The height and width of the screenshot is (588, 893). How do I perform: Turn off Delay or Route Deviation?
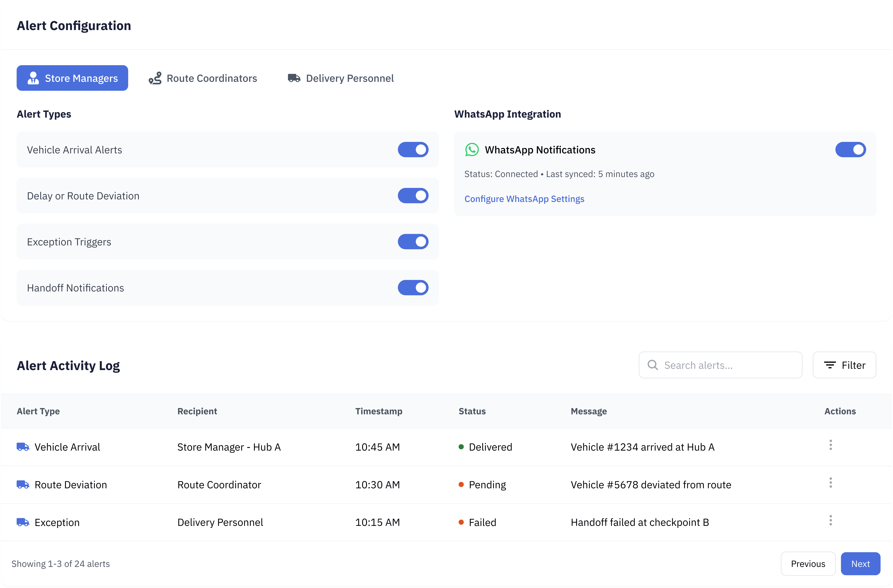(x=413, y=196)
